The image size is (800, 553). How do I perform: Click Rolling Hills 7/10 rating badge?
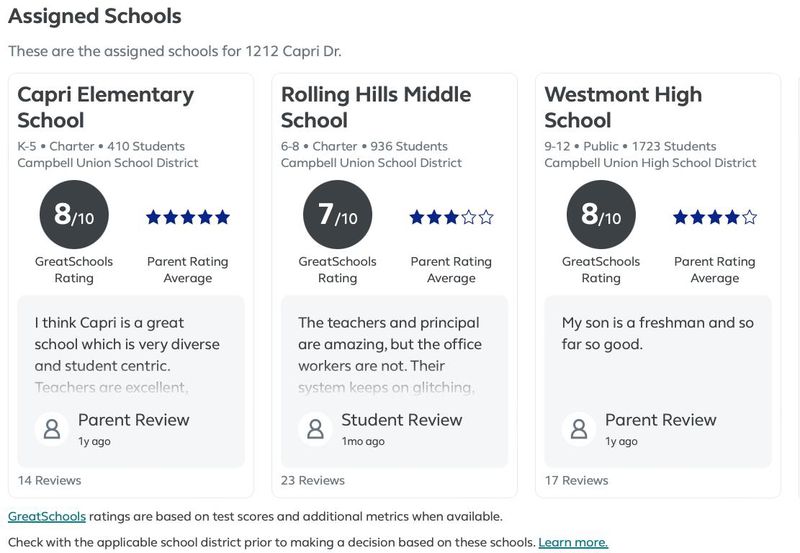point(338,214)
